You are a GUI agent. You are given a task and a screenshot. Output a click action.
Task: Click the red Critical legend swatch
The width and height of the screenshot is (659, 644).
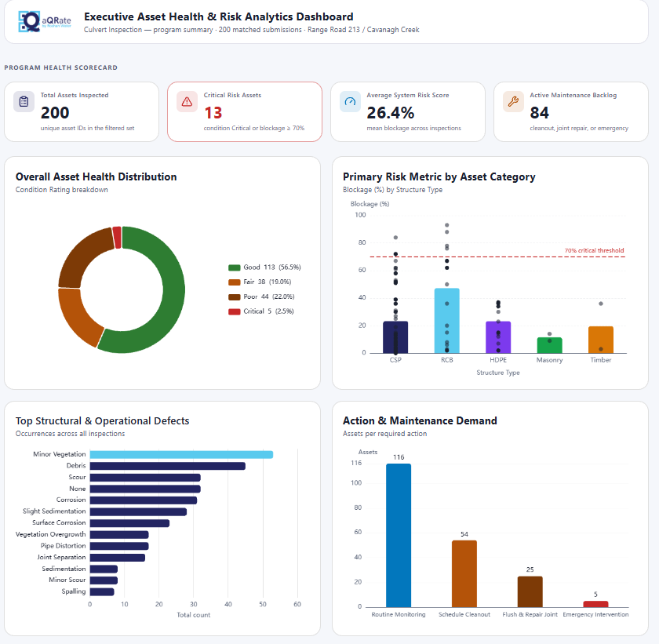click(234, 311)
